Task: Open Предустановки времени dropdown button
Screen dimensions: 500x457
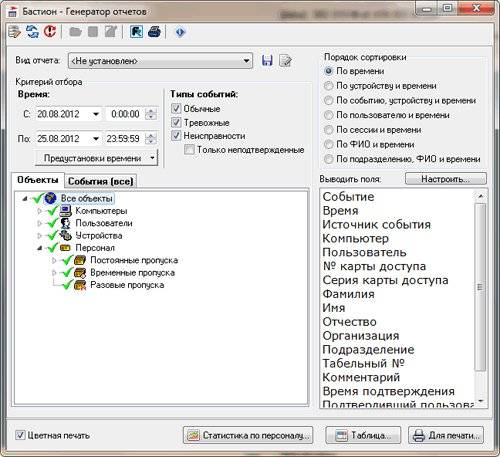Action: 96,158
